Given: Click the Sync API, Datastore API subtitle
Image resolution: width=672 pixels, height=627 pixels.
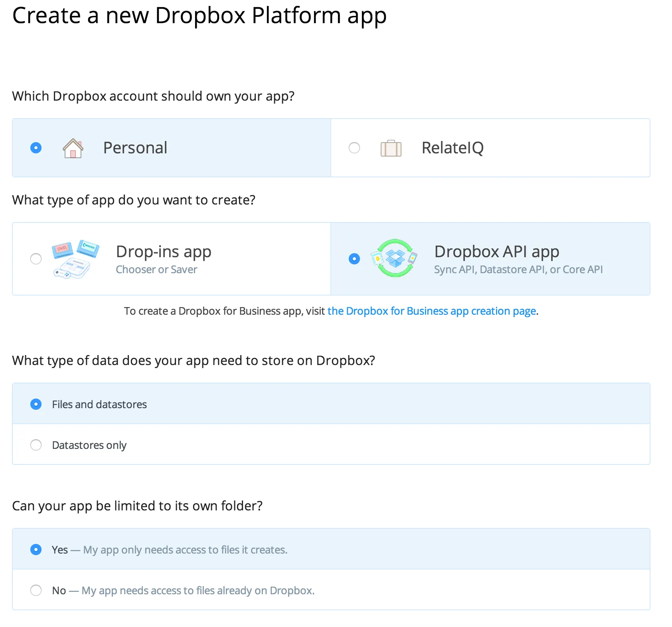Looking at the screenshot, I should pos(518,269).
